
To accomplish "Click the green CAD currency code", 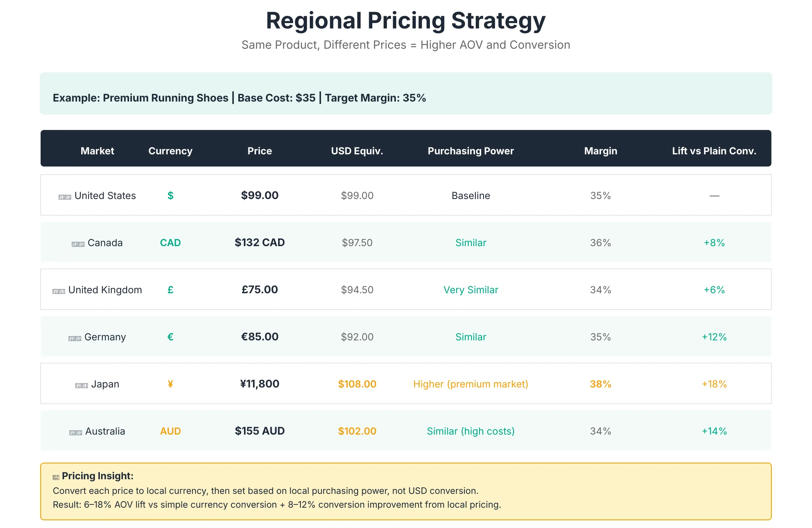I will pos(171,242).
